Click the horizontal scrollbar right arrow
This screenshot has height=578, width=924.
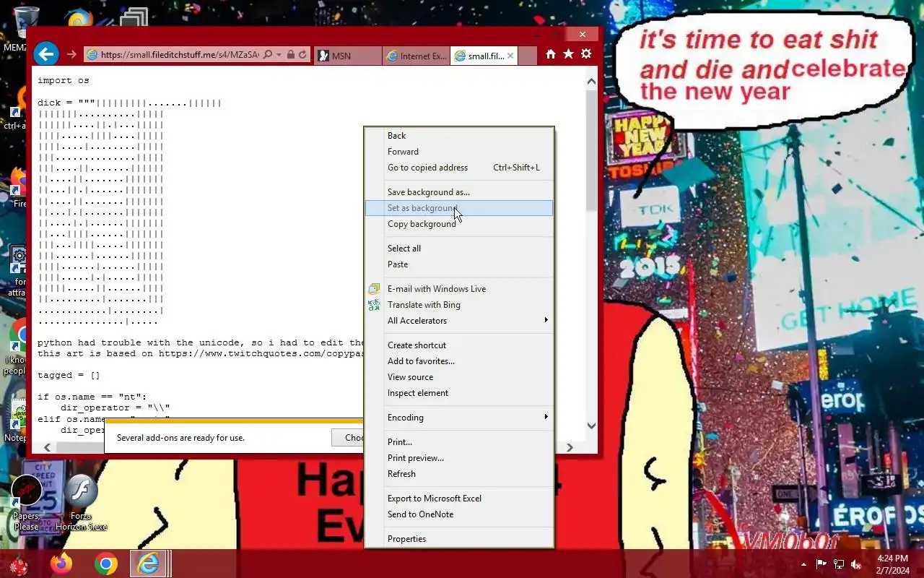click(x=570, y=447)
